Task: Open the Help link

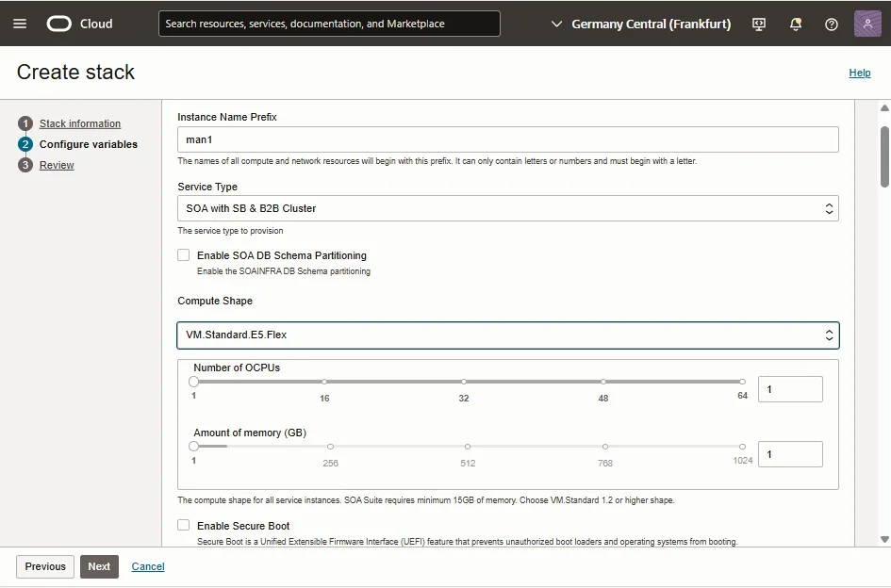Action: pyautogui.click(x=860, y=73)
